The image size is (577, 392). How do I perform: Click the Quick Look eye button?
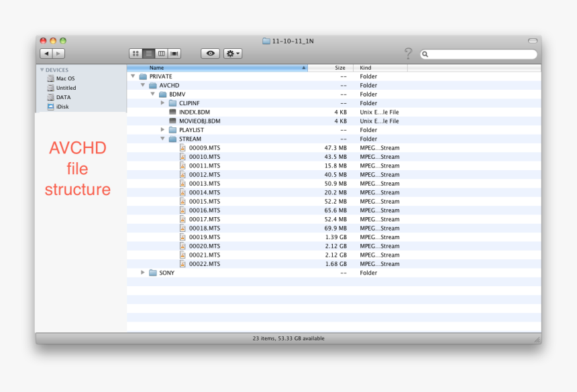coord(210,54)
